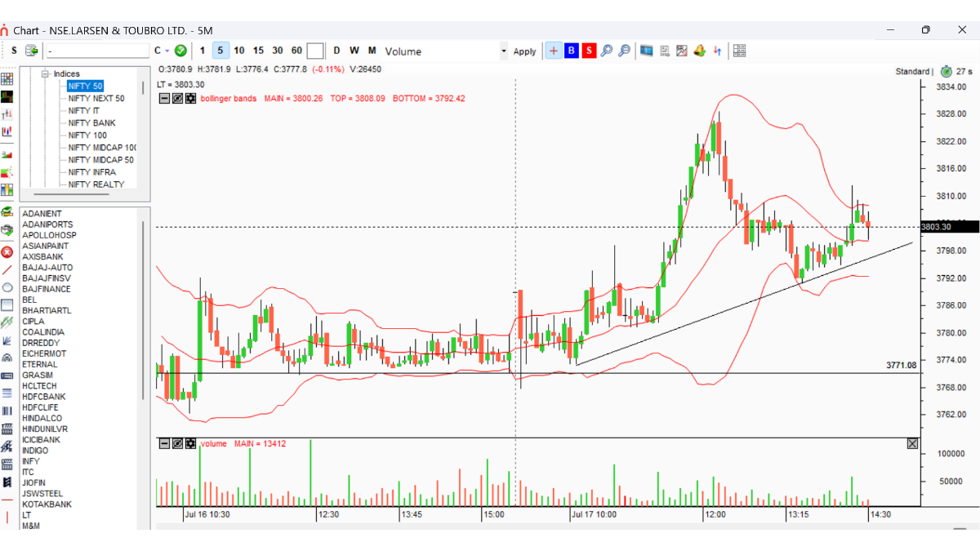This screenshot has width=980, height=551.
Task: Collapse the Indices tree node
Action: 47,73
